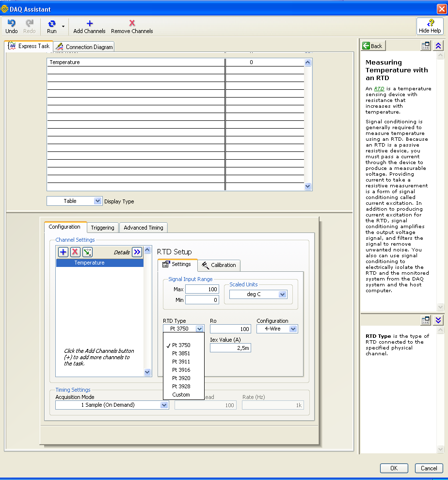Click red X icon in Channel Settings
Viewport: 448px width, 480px height.
tap(75, 252)
